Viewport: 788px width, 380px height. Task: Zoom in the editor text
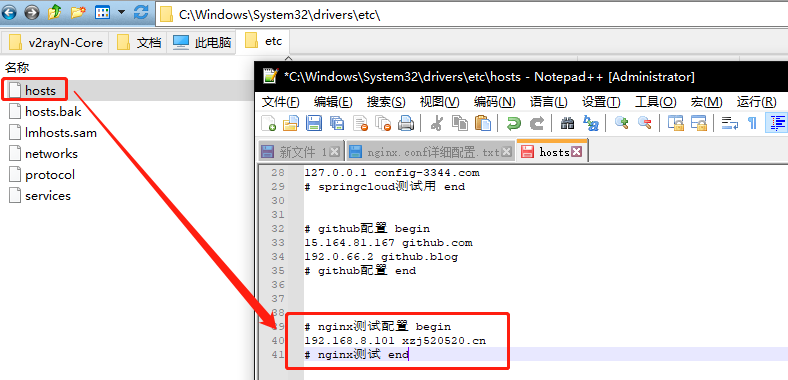pos(622,123)
